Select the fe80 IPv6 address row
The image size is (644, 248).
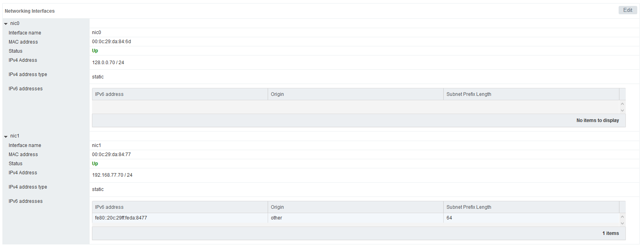[x=178, y=218]
